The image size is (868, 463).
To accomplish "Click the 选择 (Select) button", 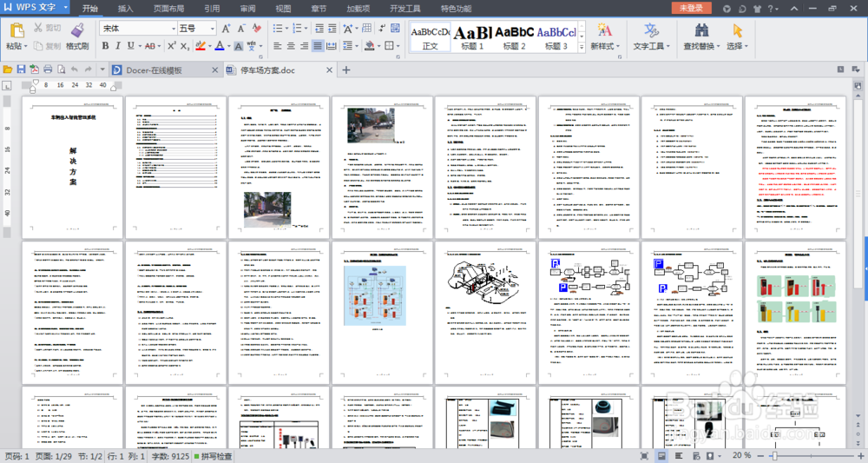I will click(x=737, y=37).
